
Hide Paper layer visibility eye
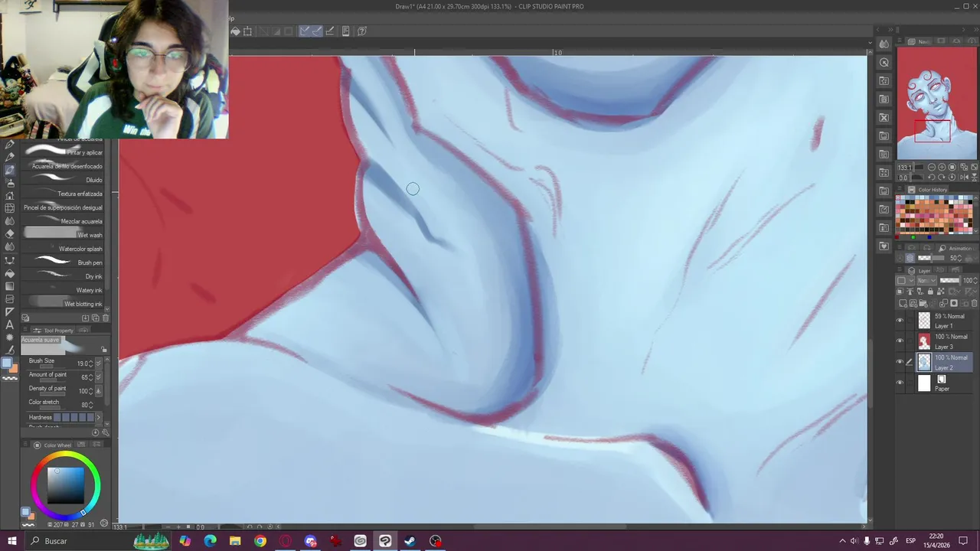[x=900, y=383]
